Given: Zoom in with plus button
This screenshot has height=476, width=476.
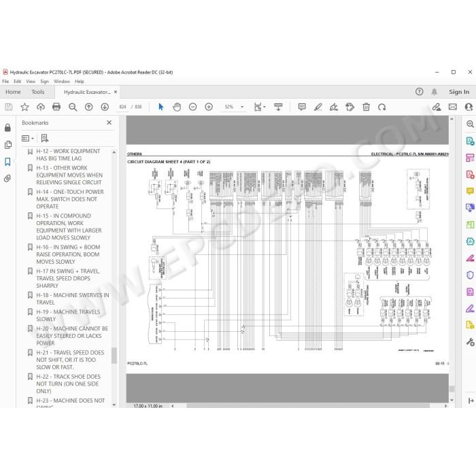Looking at the screenshot, I should click(x=209, y=107).
